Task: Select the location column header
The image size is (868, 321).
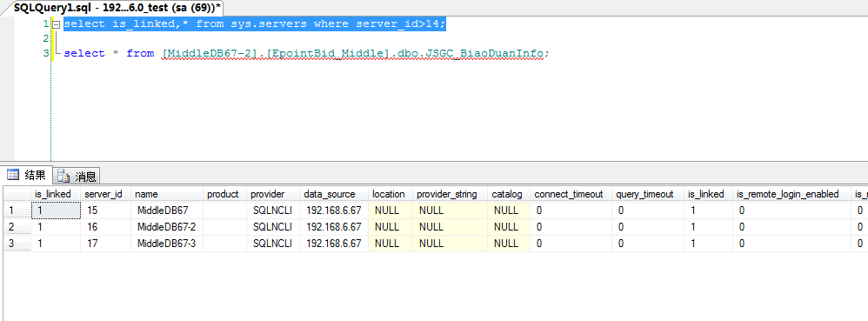Action: pos(391,194)
